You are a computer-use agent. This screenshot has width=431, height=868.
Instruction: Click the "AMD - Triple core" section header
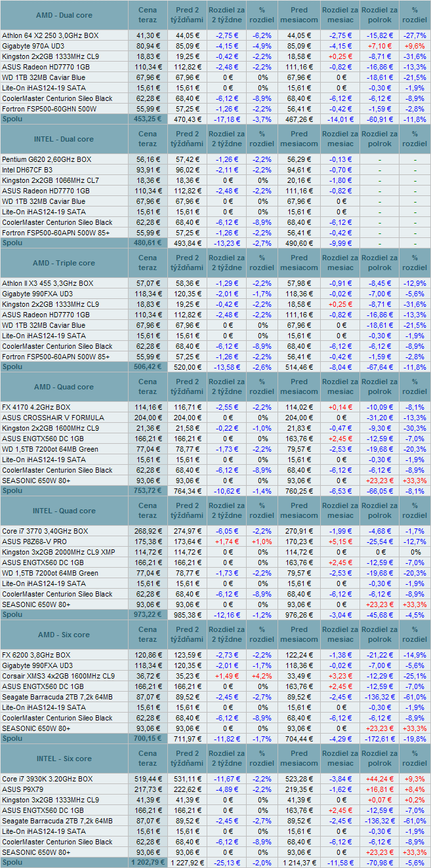[64, 264]
